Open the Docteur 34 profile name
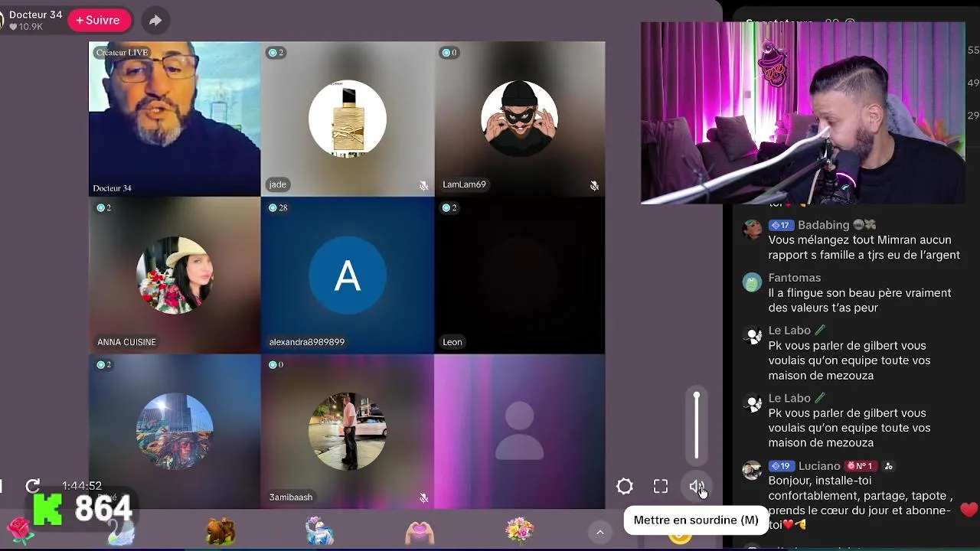 point(36,15)
